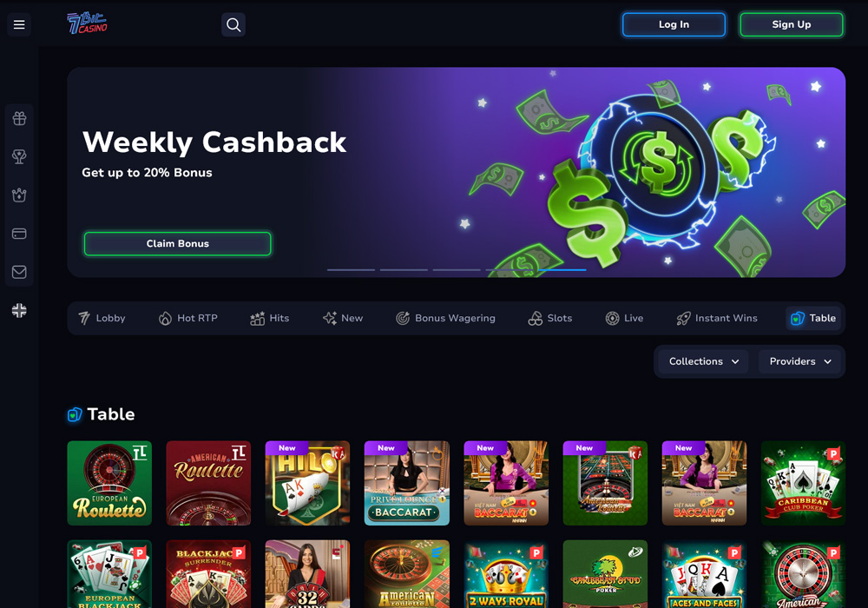Select the Hot RTP tab

(187, 318)
